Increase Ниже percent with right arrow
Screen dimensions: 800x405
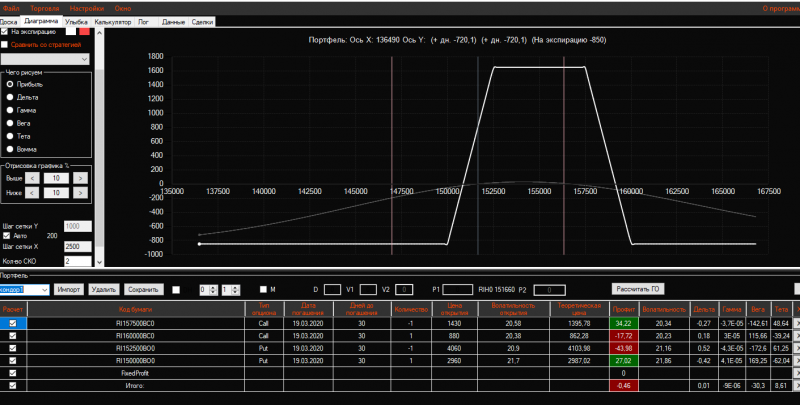click(80, 193)
